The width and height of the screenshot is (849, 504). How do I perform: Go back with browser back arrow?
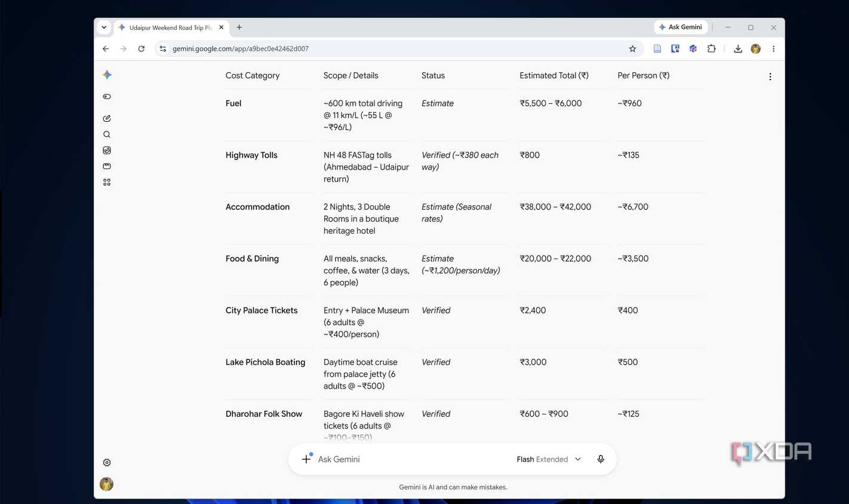click(x=106, y=49)
